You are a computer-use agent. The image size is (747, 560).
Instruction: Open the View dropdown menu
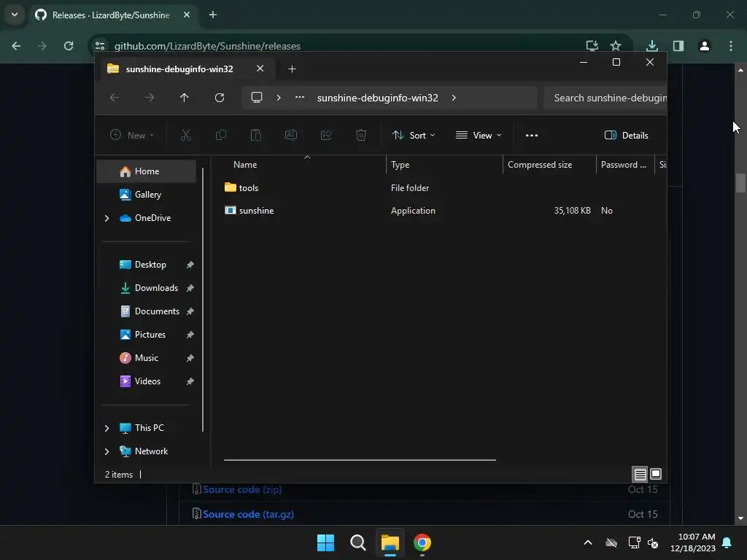click(x=479, y=135)
